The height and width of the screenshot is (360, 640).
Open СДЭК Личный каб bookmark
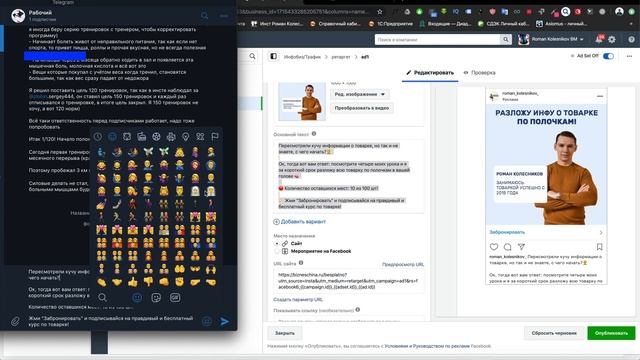(x=504, y=24)
